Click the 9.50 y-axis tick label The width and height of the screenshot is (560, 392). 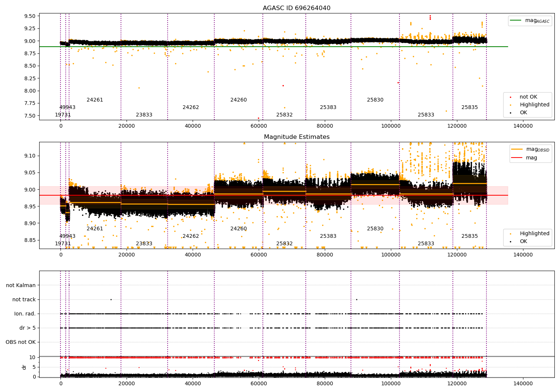(30, 16)
